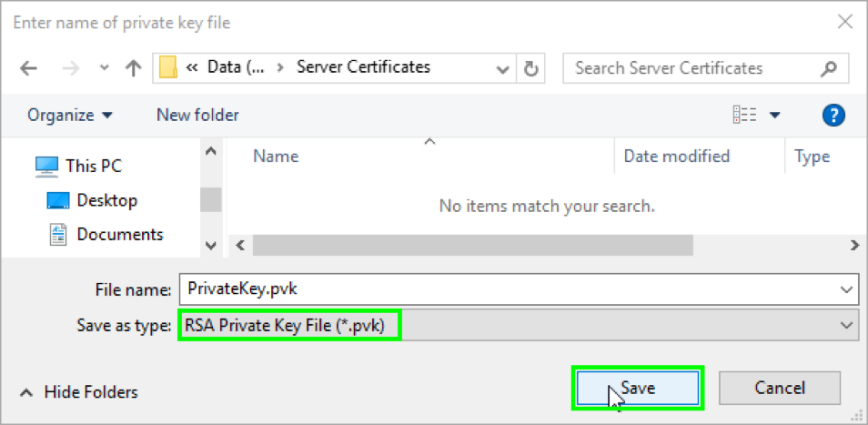Click the Forward navigation arrow
868x425 pixels.
[x=71, y=68]
